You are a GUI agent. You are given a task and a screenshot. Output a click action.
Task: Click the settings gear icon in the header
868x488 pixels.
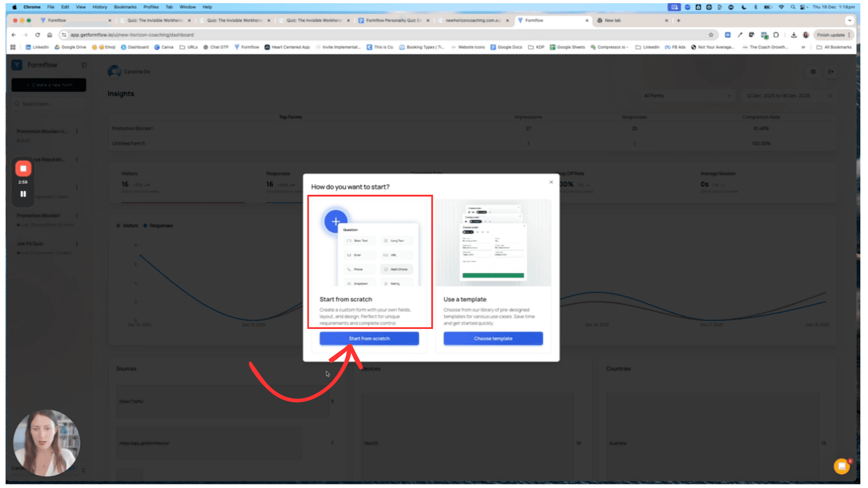click(813, 72)
